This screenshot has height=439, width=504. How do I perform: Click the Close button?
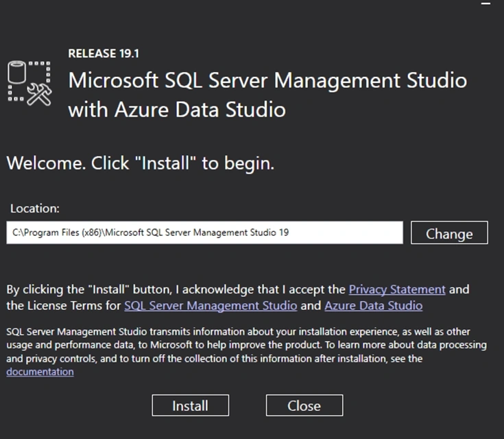[x=304, y=405]
